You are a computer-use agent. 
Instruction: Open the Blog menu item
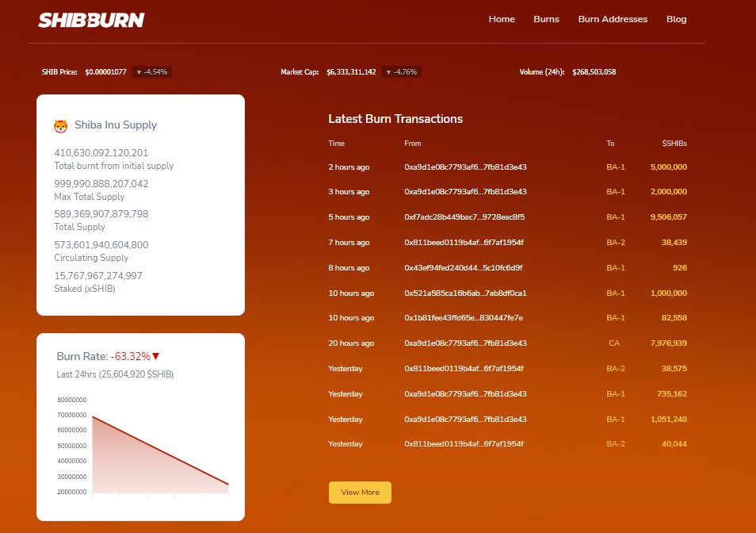(x=676, y=19)
